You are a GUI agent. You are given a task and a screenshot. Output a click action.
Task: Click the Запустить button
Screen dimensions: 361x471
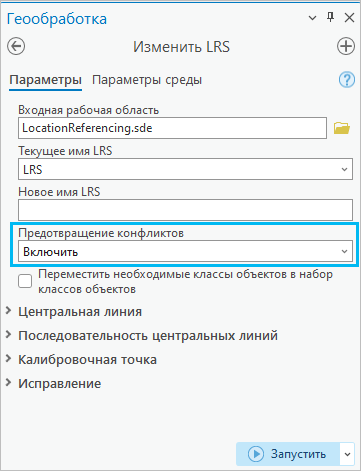click(x=288, y=454)
